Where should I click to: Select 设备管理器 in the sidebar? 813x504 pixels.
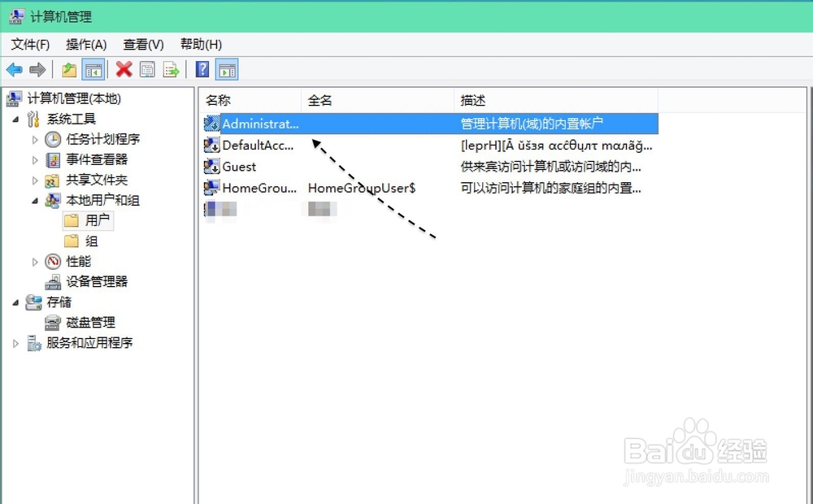click(x=98, y=281)
